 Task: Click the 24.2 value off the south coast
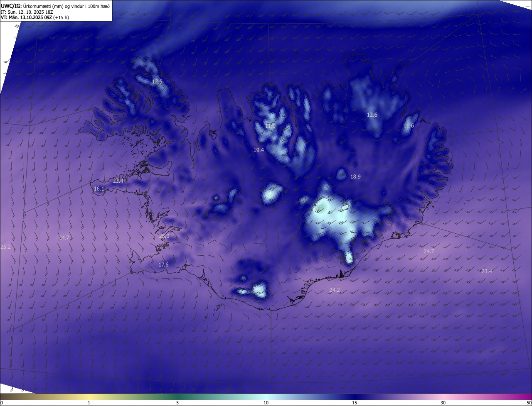335,290
